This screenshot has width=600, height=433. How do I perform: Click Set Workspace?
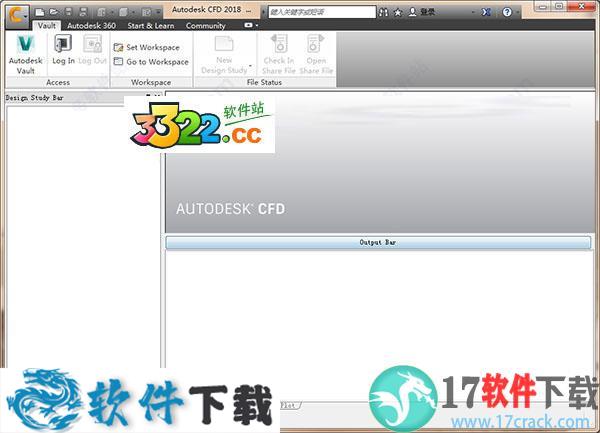pyautogui.click(x=147, y=47)
